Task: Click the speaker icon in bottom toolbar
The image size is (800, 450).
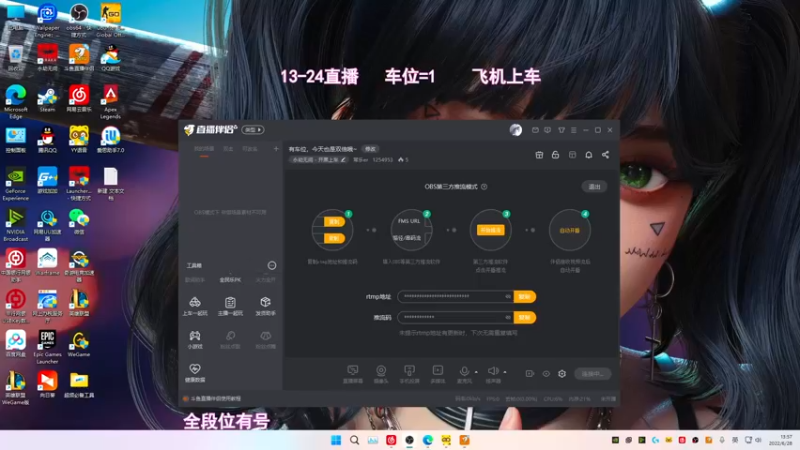Action: pyautogui.click(x=492, y=371)
